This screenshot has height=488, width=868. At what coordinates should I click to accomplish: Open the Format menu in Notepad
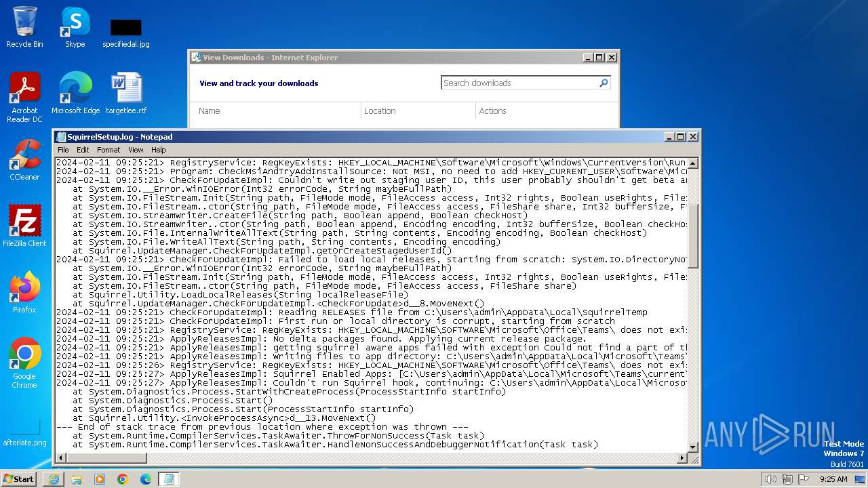[108, 150]
